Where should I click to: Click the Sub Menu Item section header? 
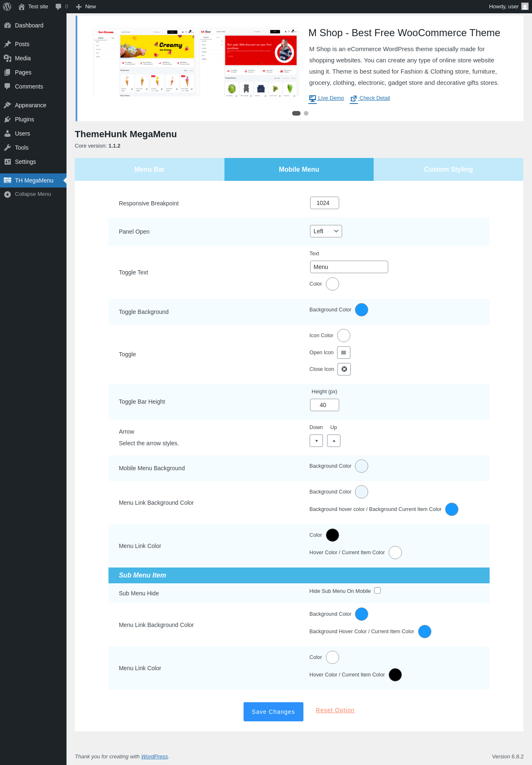299,575
